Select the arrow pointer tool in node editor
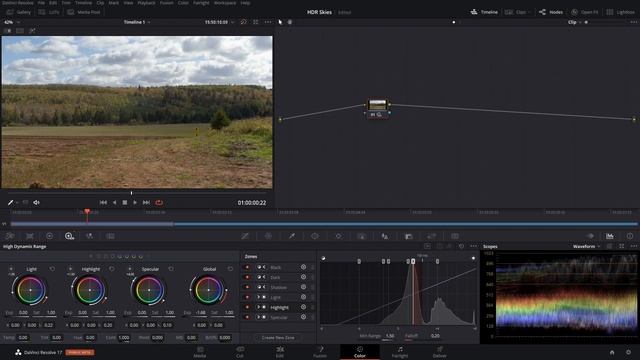 point(280,22)
